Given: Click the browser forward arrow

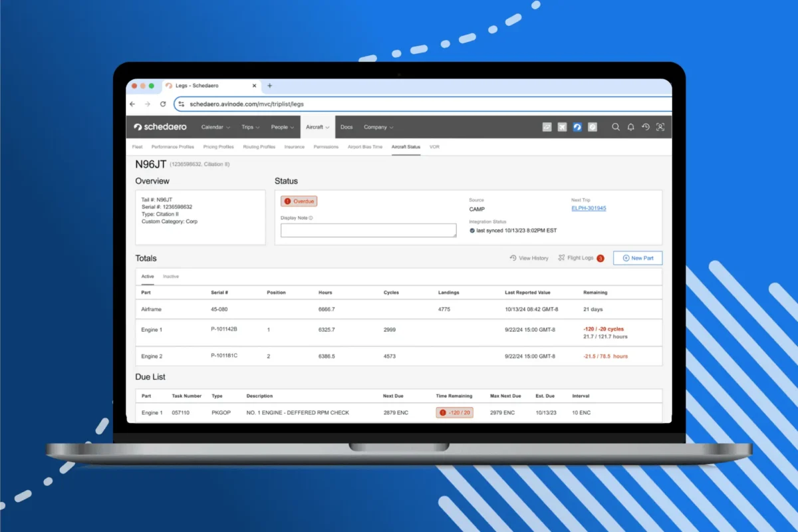Looking at the screenshot, I should [x=148, y=104].
